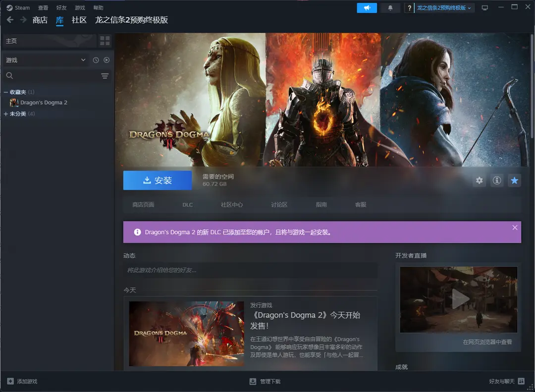Open the notifications bell
535x392 pixels.
pos(390,8)
